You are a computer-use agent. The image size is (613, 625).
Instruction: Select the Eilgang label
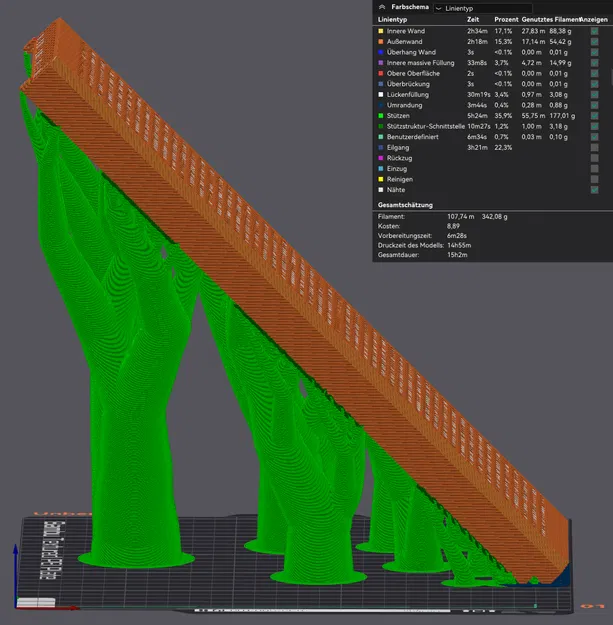click(398, 147)
